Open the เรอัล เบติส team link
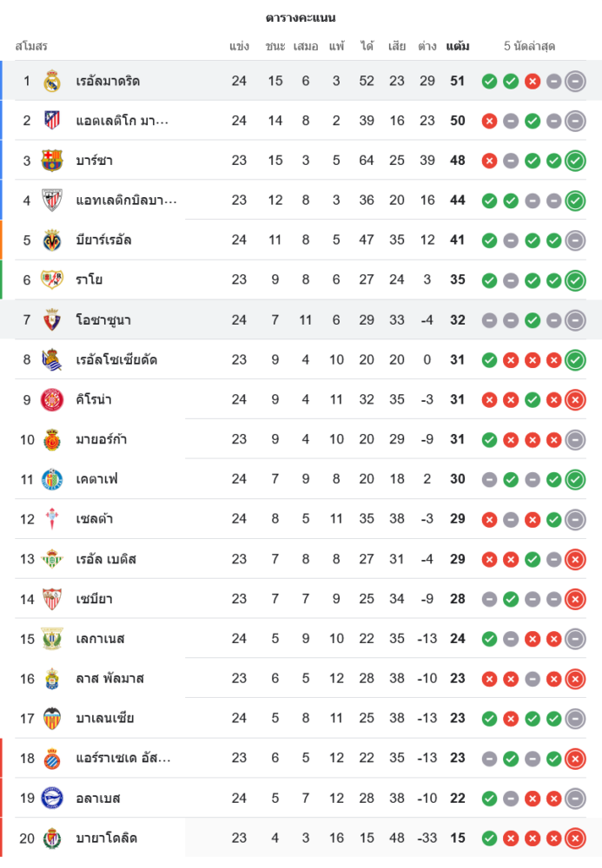 [x=106, y=559]
